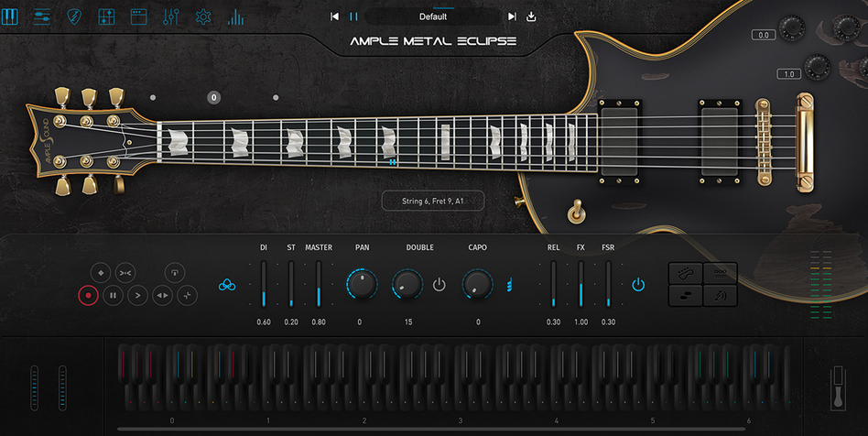The height and width of the screenshot is (436, 868).
Task: Click the keyboard horizontal scrollbar
Action: click(x=431, y=429)
